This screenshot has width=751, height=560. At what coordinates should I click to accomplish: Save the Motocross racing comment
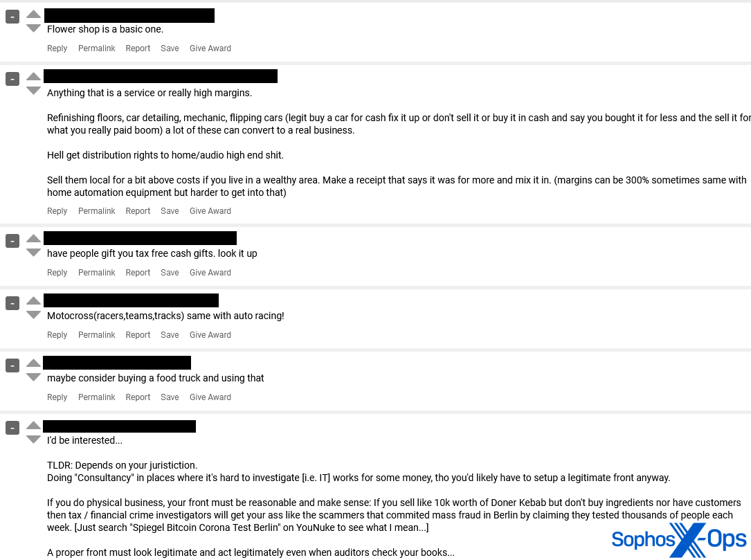[170, 335]
